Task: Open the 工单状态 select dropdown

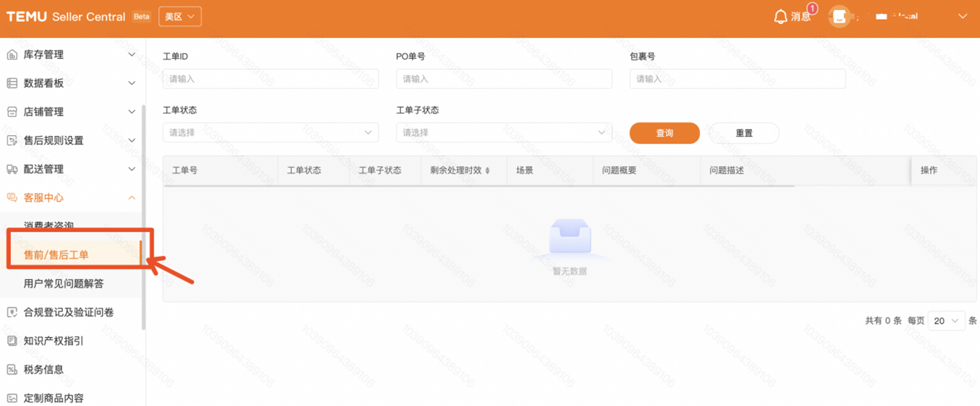Action: [270, 133]
